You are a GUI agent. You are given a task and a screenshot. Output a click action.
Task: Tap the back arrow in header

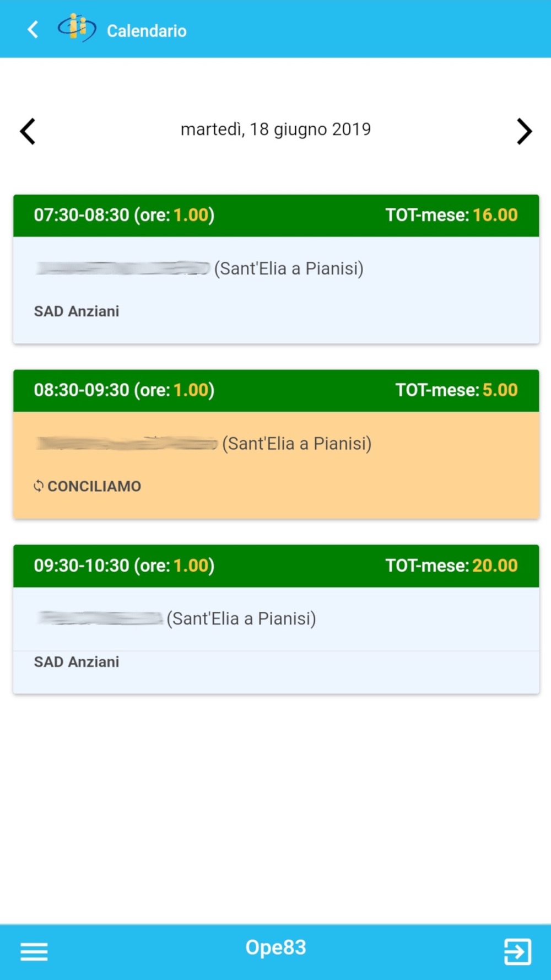pyautogui.click(x=33, y=30)
